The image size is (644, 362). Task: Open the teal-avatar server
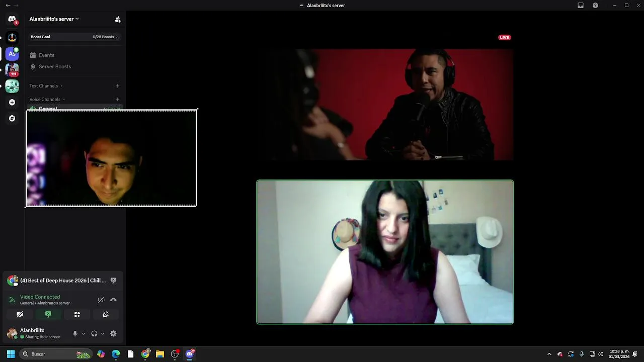[x=12, y=86]
